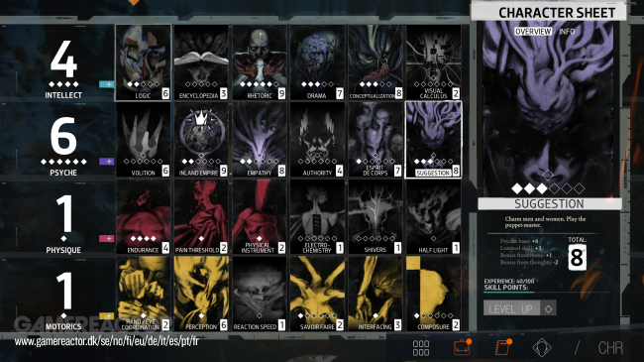644x362 pixels.
Task: Click the 'Bonus from items: +1' line
Action: (526, 255)
